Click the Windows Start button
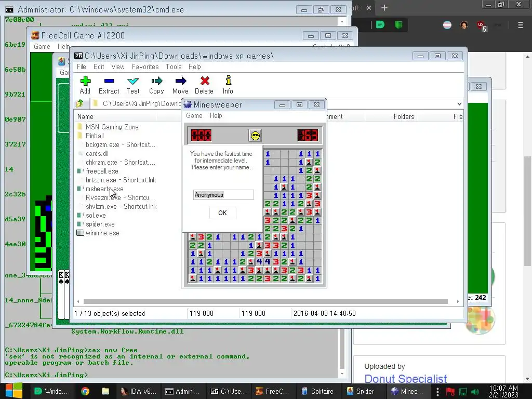The height and width of the screenshot is (399, 532). click(13, 391)
